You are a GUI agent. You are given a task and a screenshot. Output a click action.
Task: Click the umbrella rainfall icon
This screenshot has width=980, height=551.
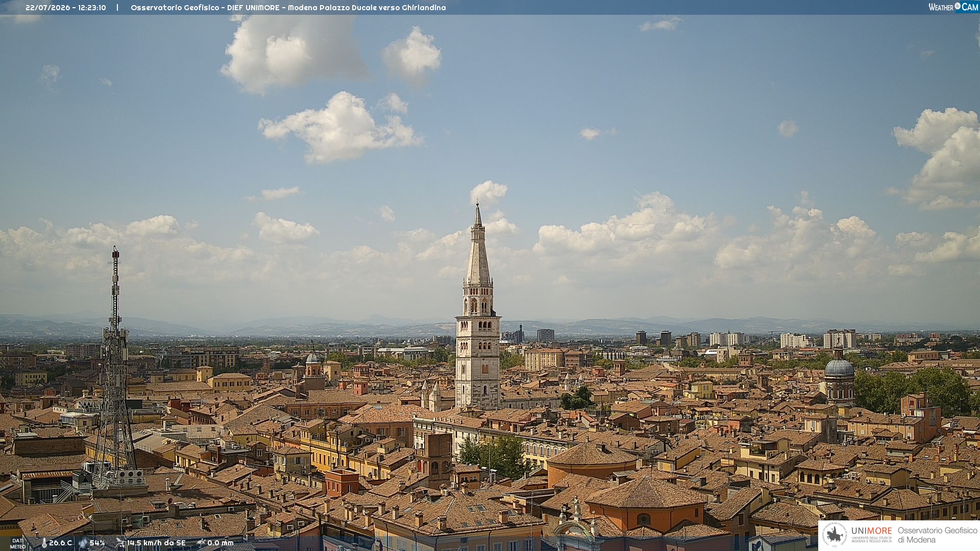click(201, 543)
